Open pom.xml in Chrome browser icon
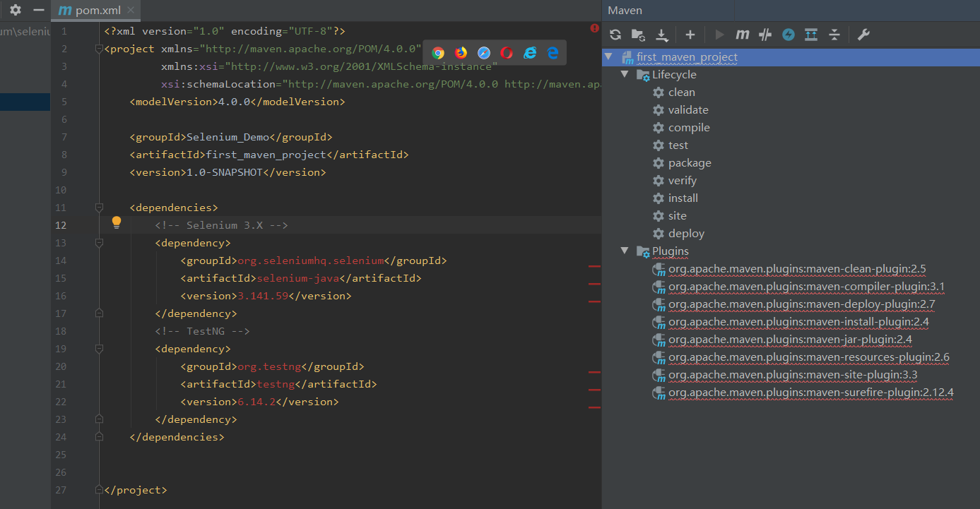This screenshot has width=980, height=509. coord(438,53)
